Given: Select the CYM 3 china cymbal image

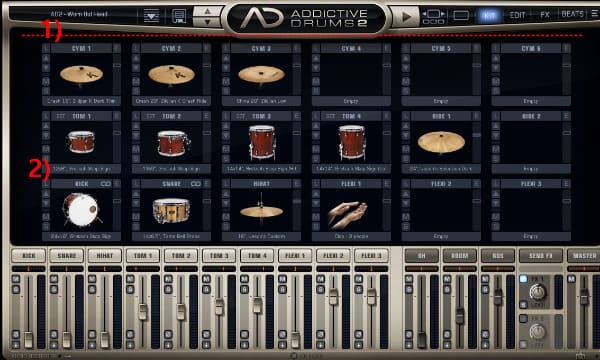Looking at the screenshot, I should tap(261, 75).
